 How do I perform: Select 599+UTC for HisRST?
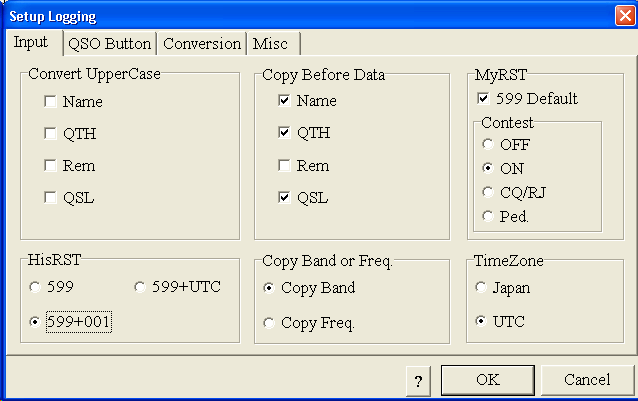coord(139,288)
